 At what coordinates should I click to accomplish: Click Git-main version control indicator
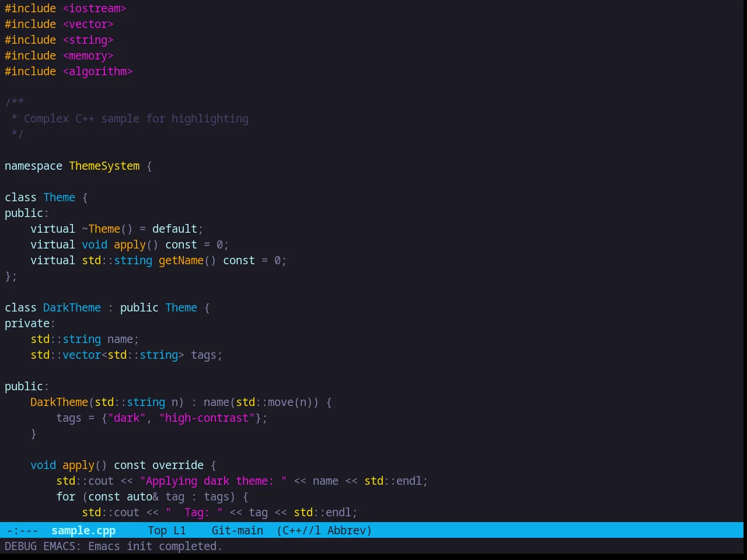point(238,530)
